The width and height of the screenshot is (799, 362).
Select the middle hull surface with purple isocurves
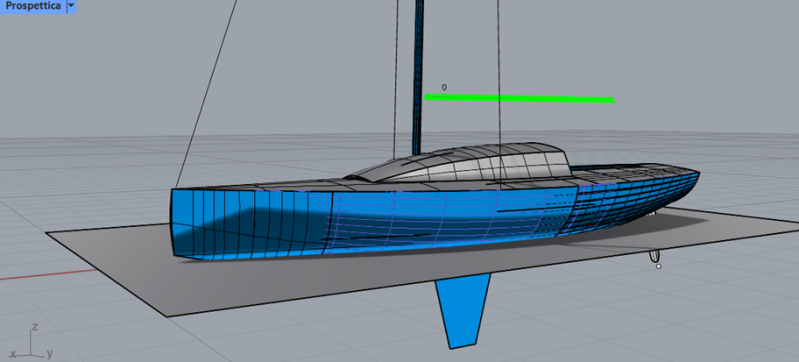coord(448,217)
